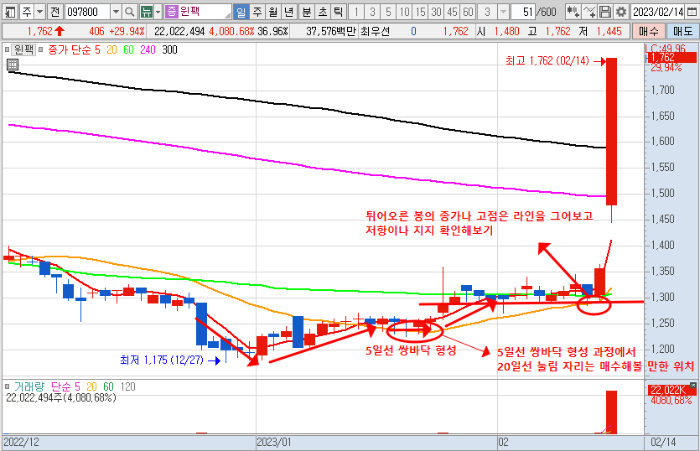Select the 일 daily chart period
The image size is (700, 451).
click(x=241, y=12)
